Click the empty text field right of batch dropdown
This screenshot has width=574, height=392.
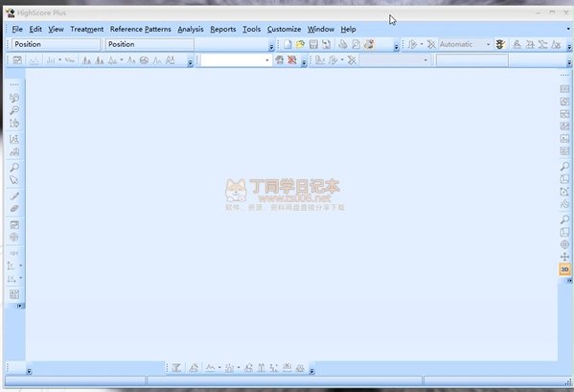(x=471, y=60)
